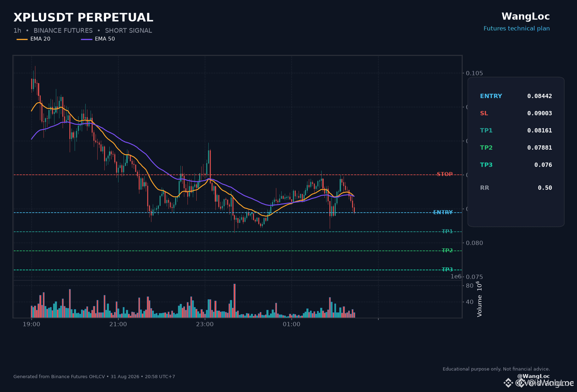Click the 1h timeframe label in subtitle
This screenshot has width=577, height=392.
[17, 31]
